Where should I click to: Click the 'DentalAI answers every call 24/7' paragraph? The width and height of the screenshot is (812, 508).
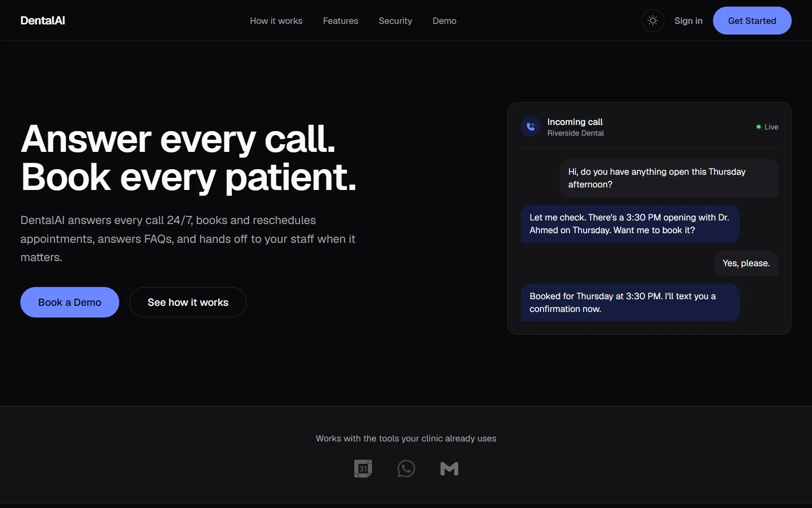(x=188, y=239)
